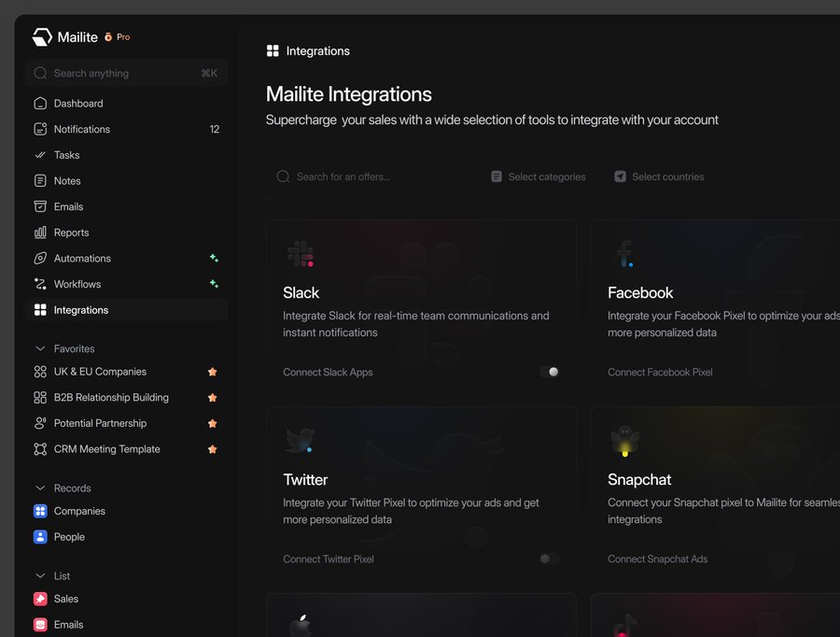840x637 pixels.
Task: Click the red Emails list icon
Action: coord(40,625)
